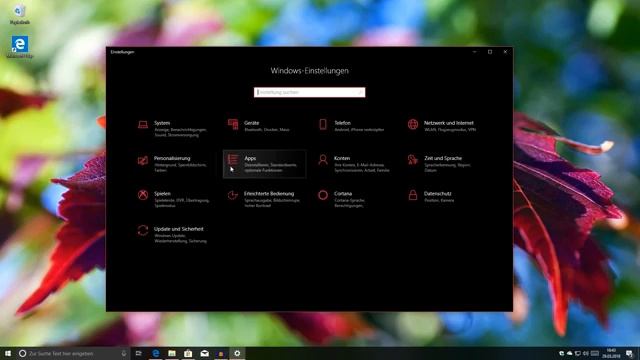
Task: Click the Einstellung suchen search field
Action: (x=309, y=92)
